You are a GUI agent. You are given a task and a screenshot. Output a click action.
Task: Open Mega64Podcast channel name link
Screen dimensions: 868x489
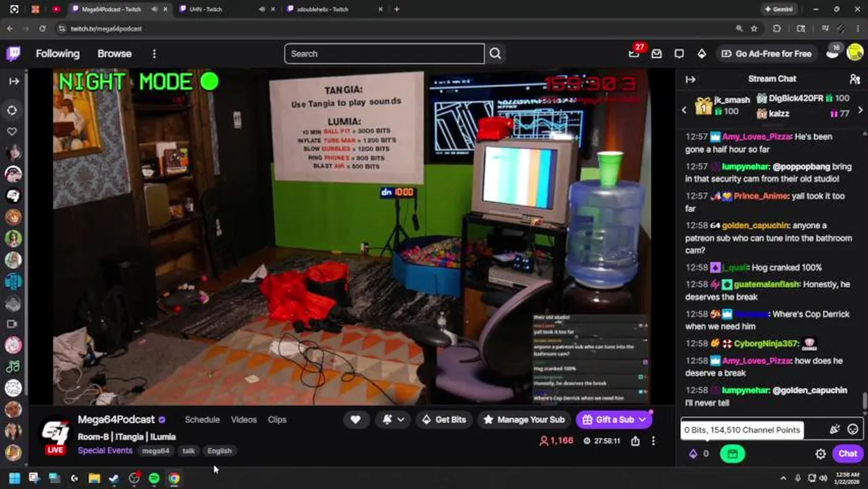click(x=116, y=420)
